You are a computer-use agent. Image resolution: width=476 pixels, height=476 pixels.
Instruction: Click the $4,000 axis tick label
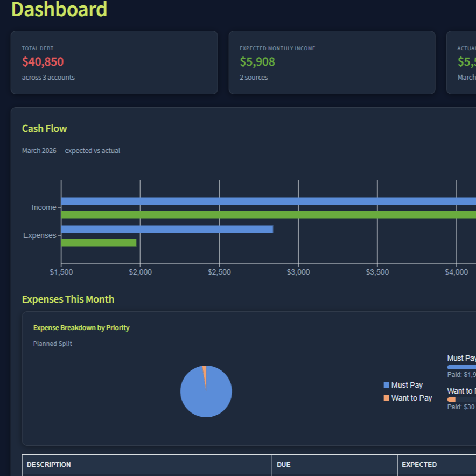tap(456, 272)
